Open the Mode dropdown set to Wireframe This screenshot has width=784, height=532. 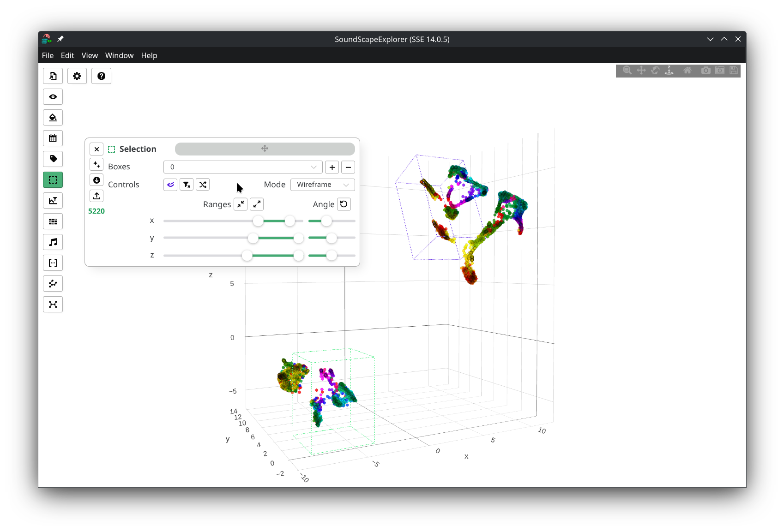[x=322, y=185]
